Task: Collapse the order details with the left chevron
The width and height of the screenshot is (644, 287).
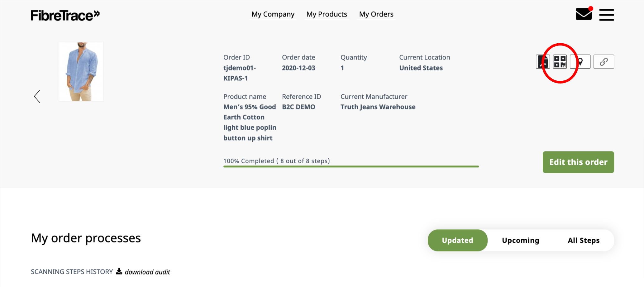Action: tap(37, 96)
